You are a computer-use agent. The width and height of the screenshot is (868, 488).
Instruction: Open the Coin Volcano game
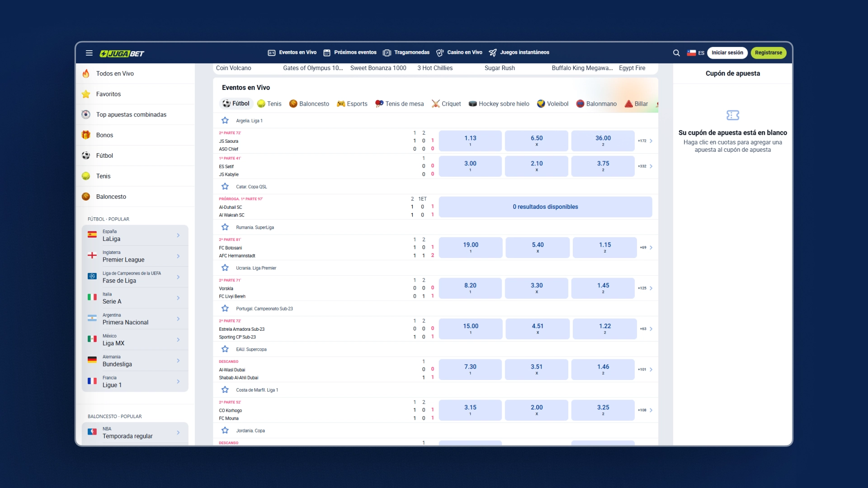(234, 68)
